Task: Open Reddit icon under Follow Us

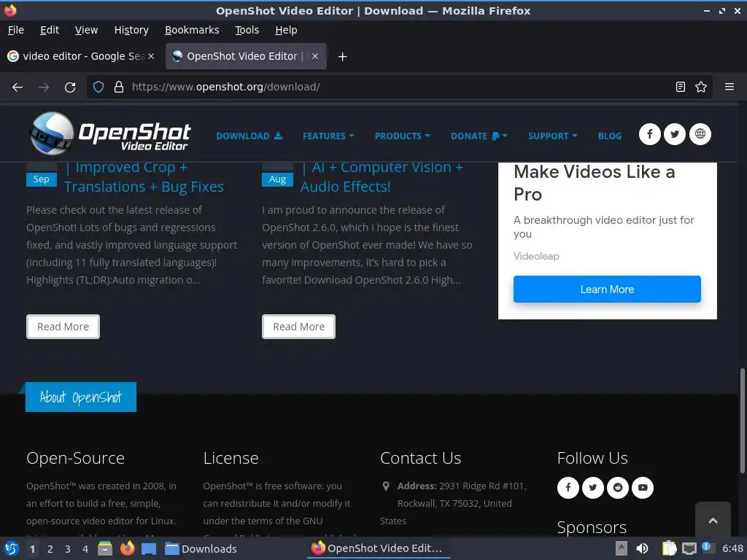Action: point(618,488)
